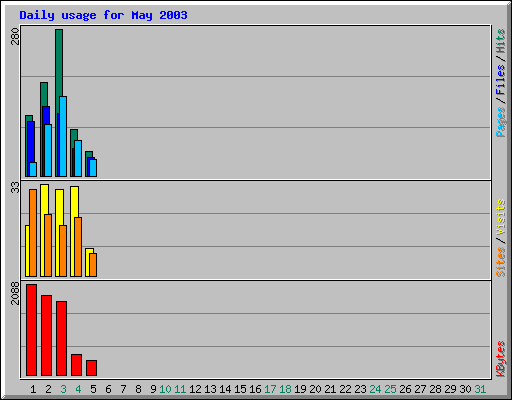This screenshot has width=512, height=400.
Task: Click day label '28' on x-axis
Action: 435,389
